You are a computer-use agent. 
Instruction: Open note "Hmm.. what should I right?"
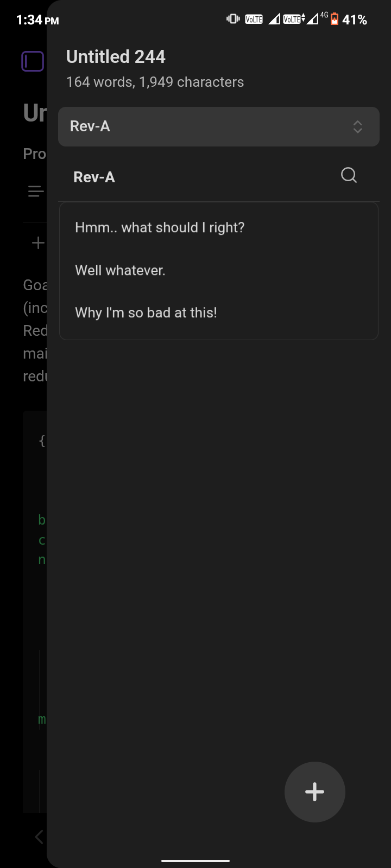click(x=160, y=227)
